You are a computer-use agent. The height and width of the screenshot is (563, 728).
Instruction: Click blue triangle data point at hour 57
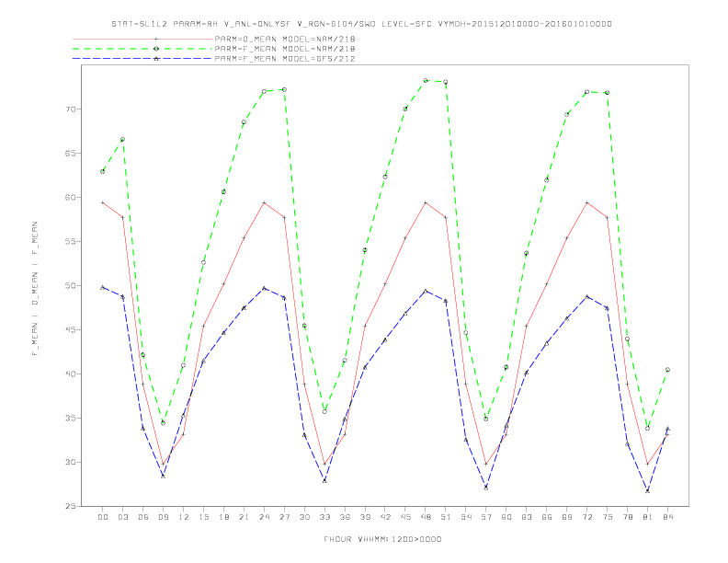coord(486,488)
